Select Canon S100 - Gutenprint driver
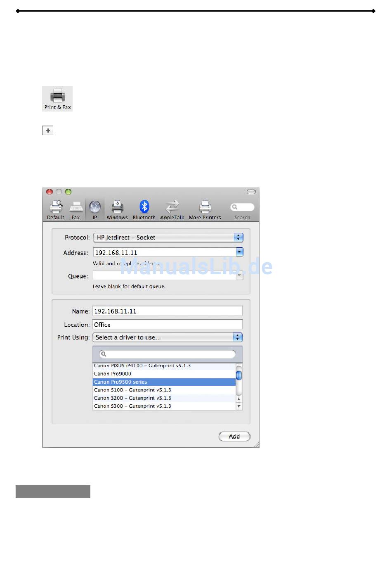392x577 pixels. [x=164, y=390]
